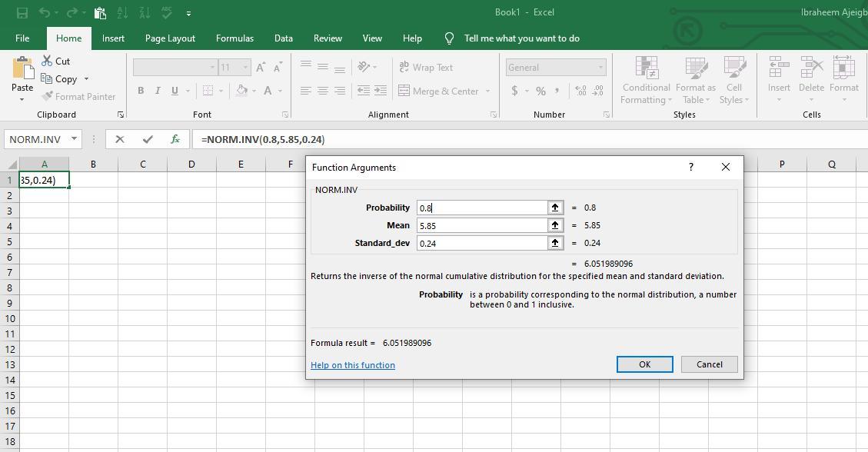
Task: Click inside the Standard_dev input field
Action: point(481,243)
